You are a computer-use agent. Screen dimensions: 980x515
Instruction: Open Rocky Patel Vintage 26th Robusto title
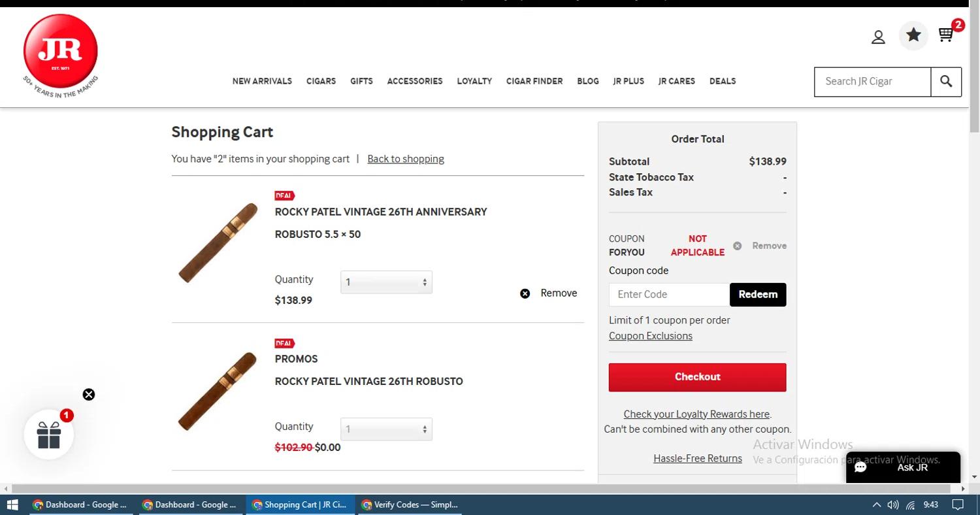(x=368, y=381)
